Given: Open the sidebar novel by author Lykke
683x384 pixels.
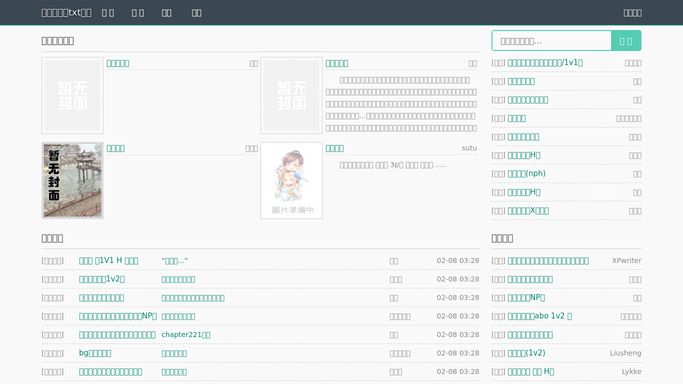Looking at the screenshot, I should (x=531, y=372).
